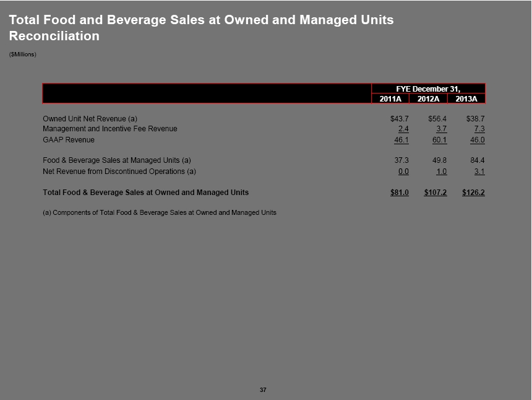This screenshot has height=400, width=532.
Task: Click the 2013A column header
Action: point(466,98)
